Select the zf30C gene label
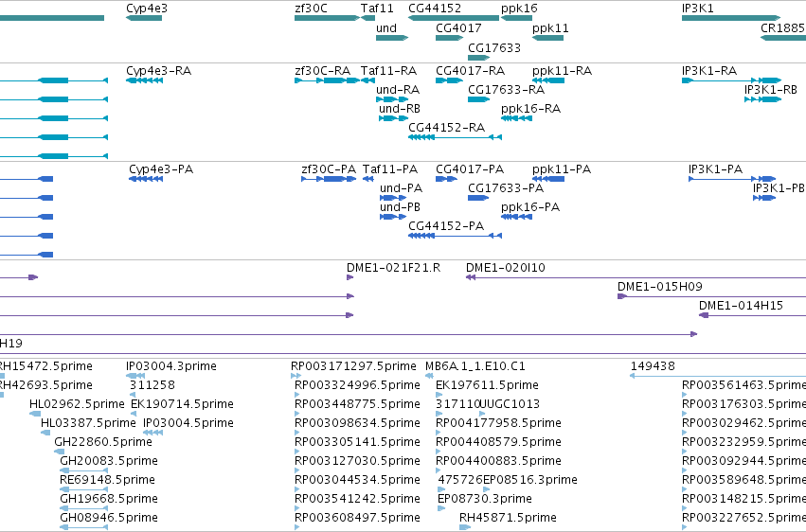This screenshot has width=806, height=532. (311, 9)
